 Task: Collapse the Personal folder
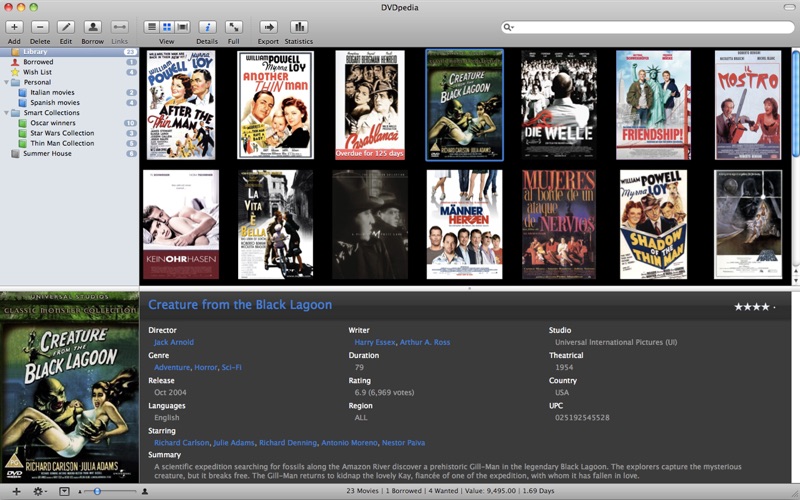(6, 82)
